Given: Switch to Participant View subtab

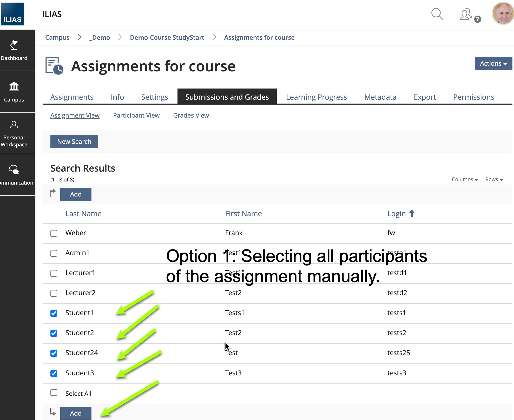Looking at the screenshot, I should pos(136,116).
